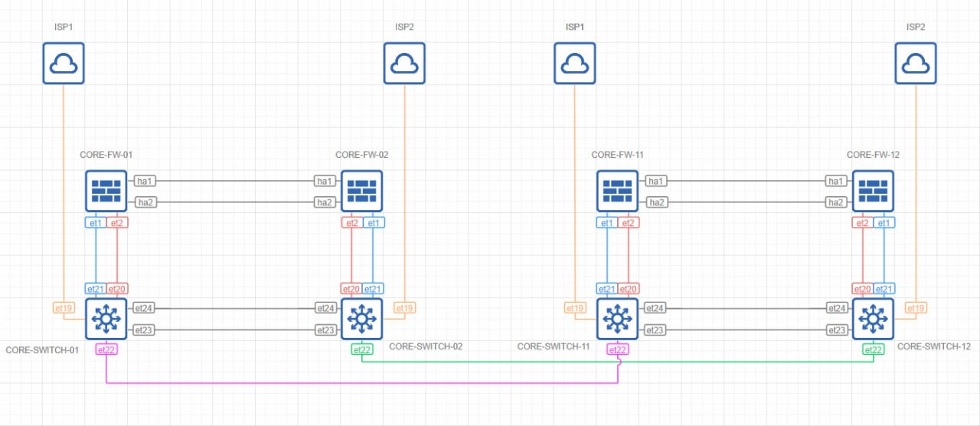Click the ha2 port label beside CORE-FW-11

tap(655, 202)
